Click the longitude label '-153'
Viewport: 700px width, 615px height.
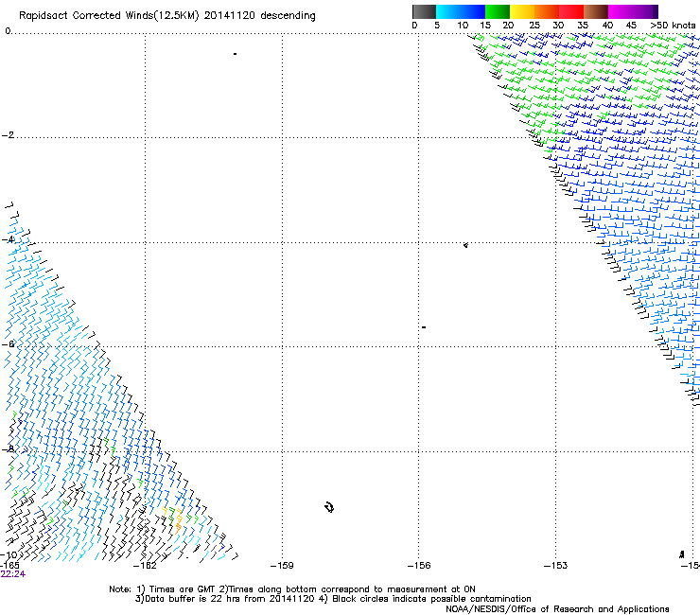[556, 566]
